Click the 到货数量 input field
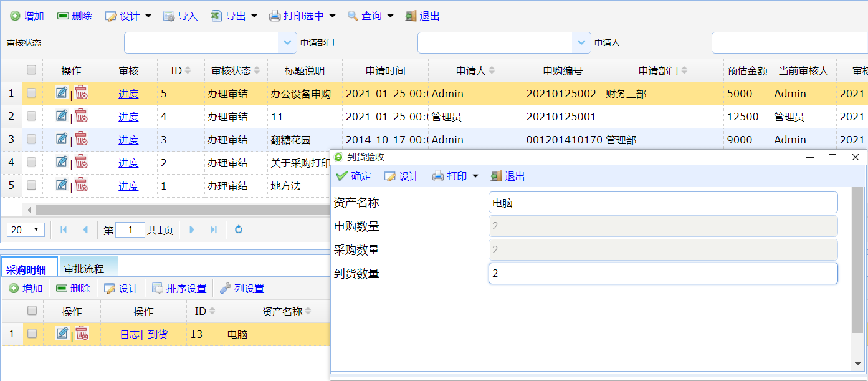This screenshot has height=381, width=868. [x=662, y=273]
